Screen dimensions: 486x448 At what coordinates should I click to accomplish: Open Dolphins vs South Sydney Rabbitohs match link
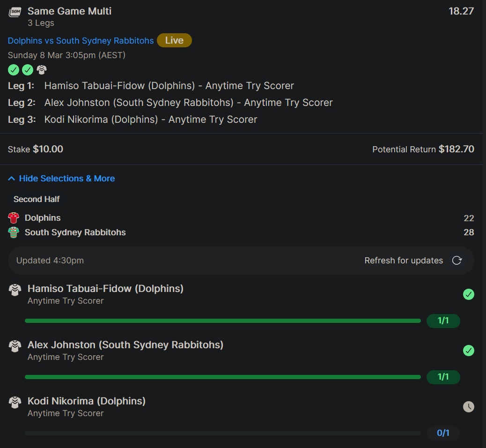[x=81, y=41]
